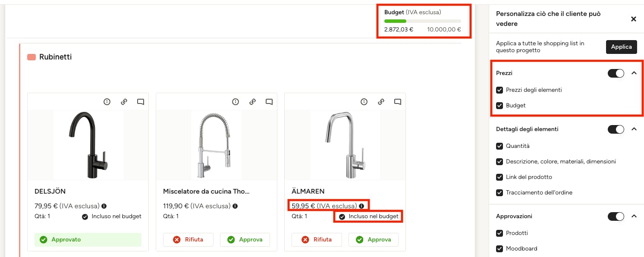Disable the Approvazioni toggle switch
Viewport: 644px width, 257px height.
[x=616, y=216]
